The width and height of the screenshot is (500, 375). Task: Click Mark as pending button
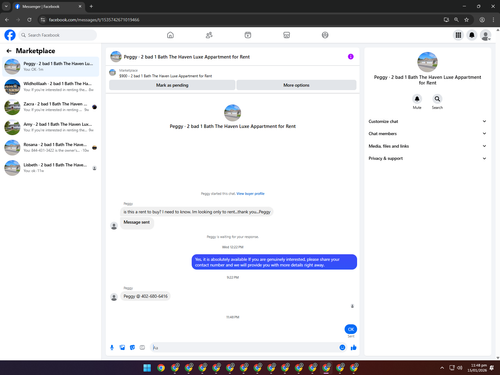click(x=172, y=85)
